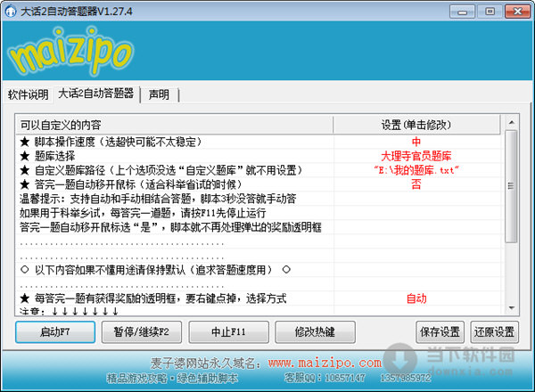Image resolution: width=535 pixels, height=392 pixels.
Task: Click the 还原设置 button
Action: 494,331
